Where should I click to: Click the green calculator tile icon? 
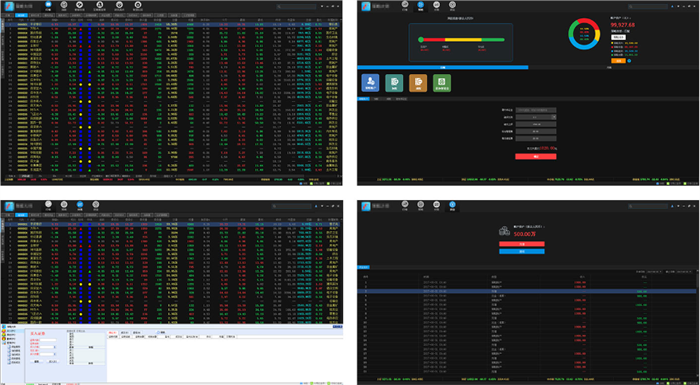point(442,83)
